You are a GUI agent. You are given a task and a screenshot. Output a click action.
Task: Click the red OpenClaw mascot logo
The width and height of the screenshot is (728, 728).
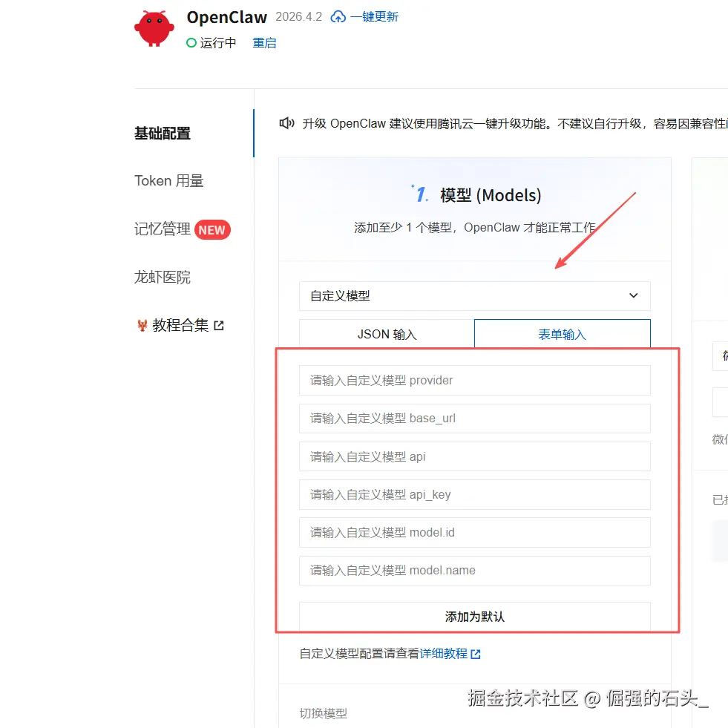[x=154, y=28]
